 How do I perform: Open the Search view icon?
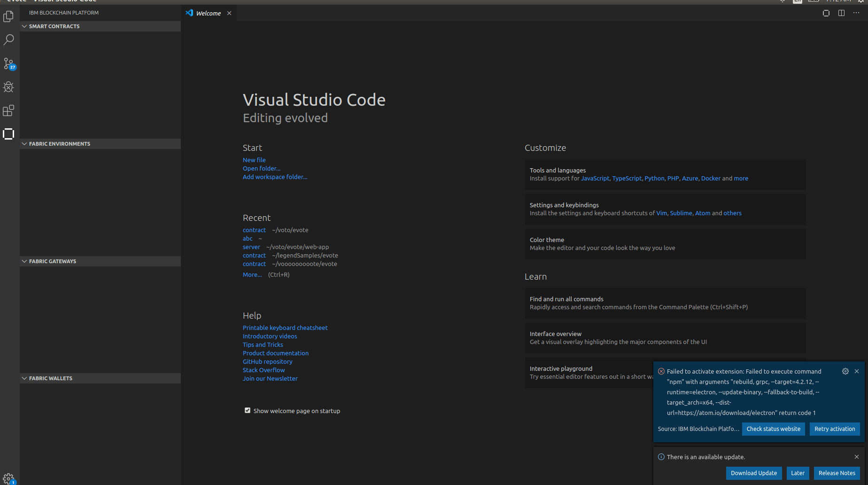click(8, 40)
